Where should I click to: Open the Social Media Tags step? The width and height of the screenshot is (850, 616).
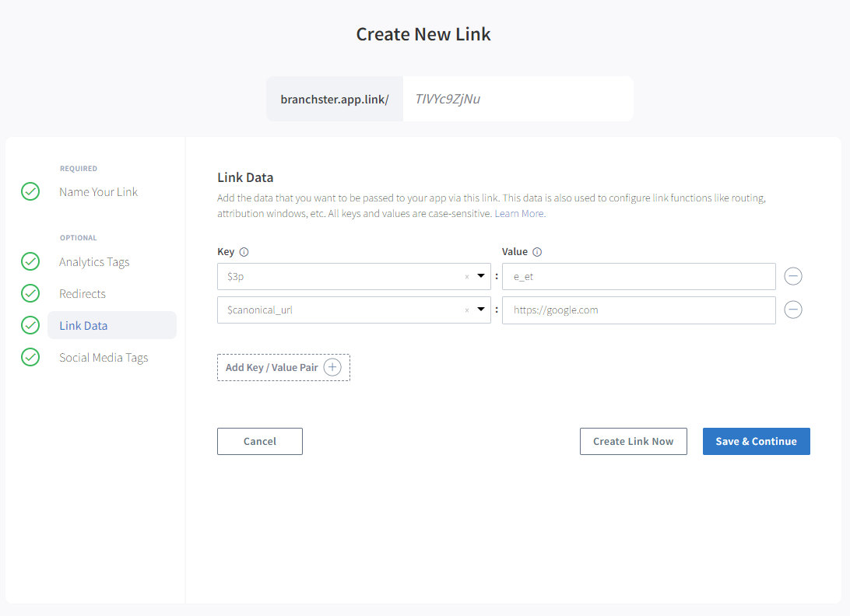point(104,358)
